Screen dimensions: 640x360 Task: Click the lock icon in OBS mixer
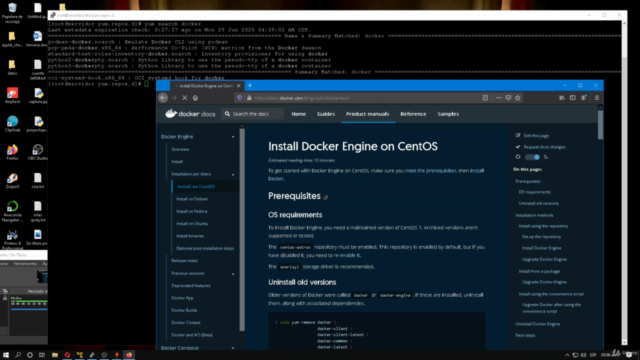click(x=5, y=298)
